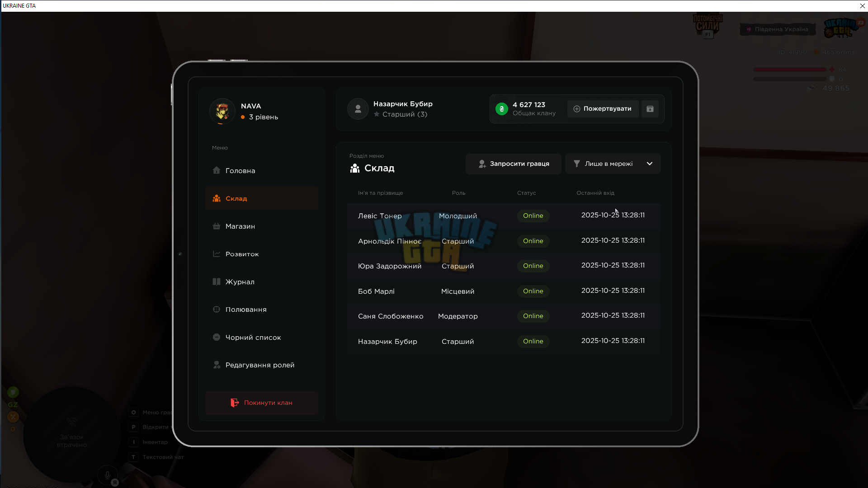The width and height of the screenshot is (868, 488).
Task: Select the Боб Марлі member row
Action: coord(504,291)
